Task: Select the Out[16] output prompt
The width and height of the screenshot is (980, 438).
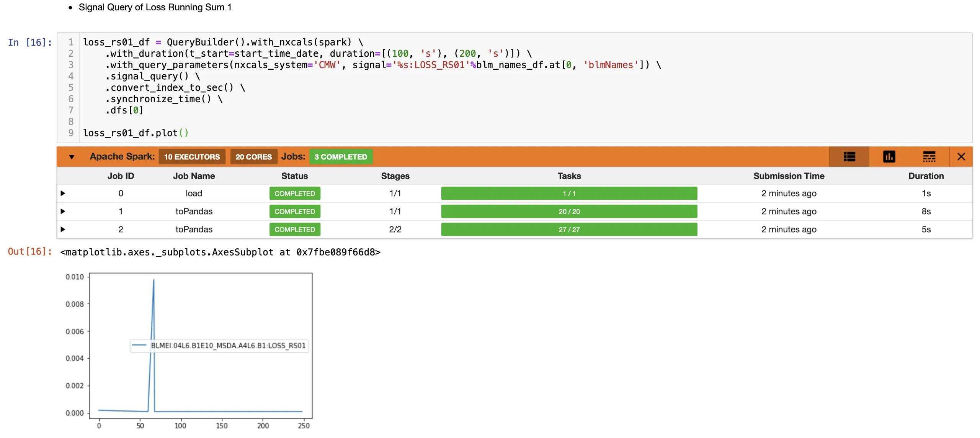Action: [29, 251]
